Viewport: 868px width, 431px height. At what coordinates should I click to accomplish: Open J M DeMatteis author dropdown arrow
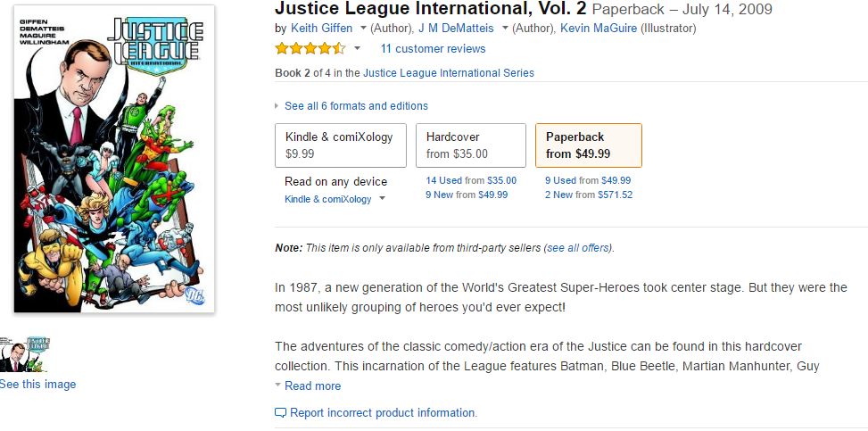pyautogui.click(x=505, y=29)
